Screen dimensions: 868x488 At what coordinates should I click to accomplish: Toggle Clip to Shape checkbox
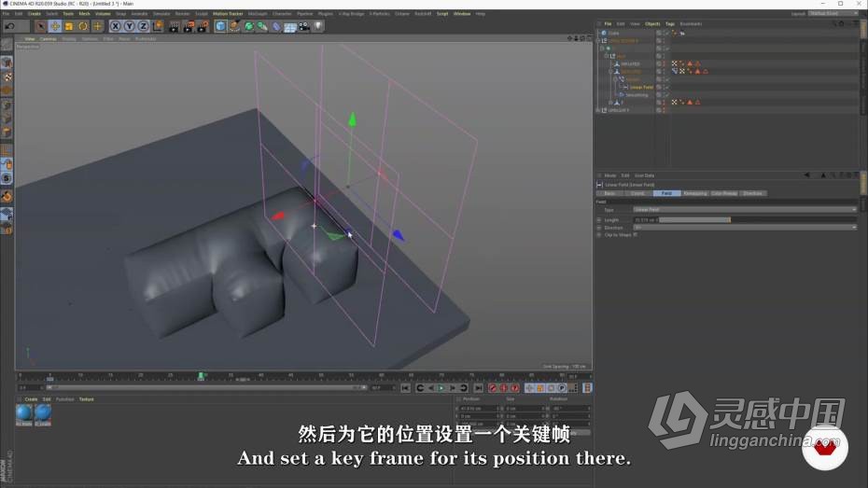636,234
